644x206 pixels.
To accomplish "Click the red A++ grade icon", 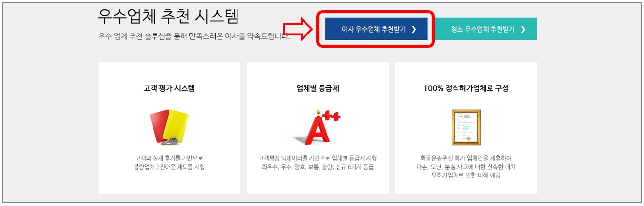I will click(319, 127).
